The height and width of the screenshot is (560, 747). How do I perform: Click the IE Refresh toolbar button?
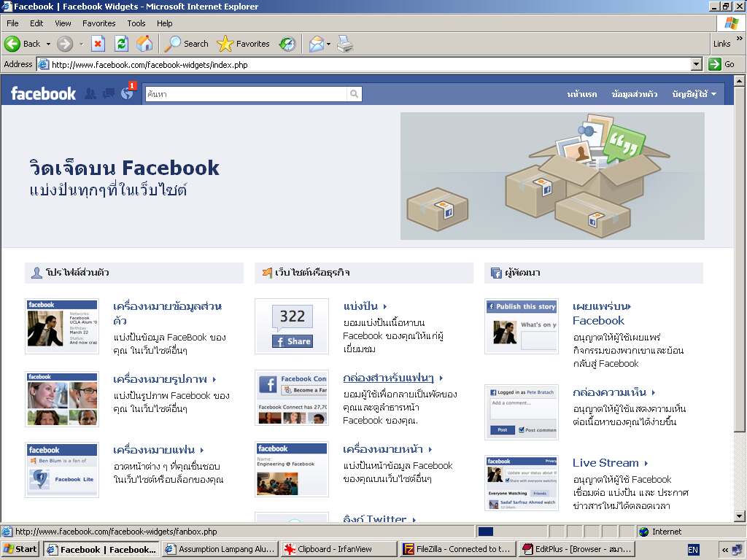(121, 44)
